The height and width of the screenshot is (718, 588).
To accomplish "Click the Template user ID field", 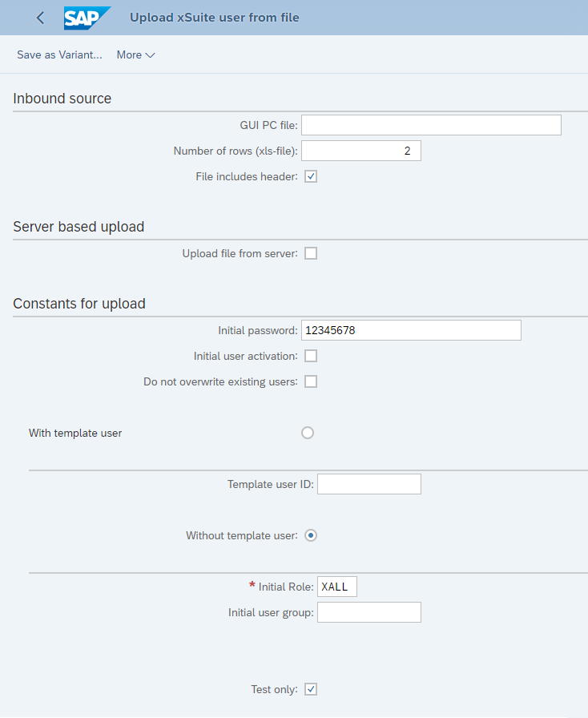I will click(369, 484).
